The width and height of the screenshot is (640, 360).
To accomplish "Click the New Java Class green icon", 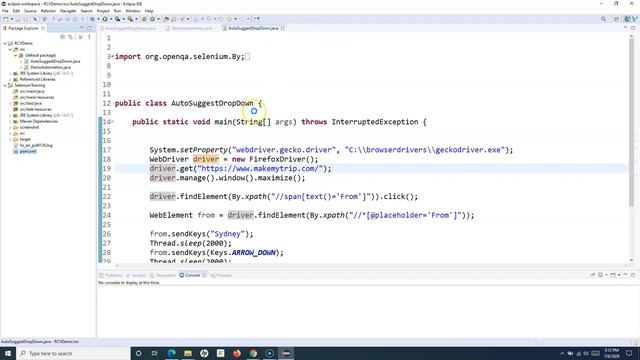I will coord(153,19).
